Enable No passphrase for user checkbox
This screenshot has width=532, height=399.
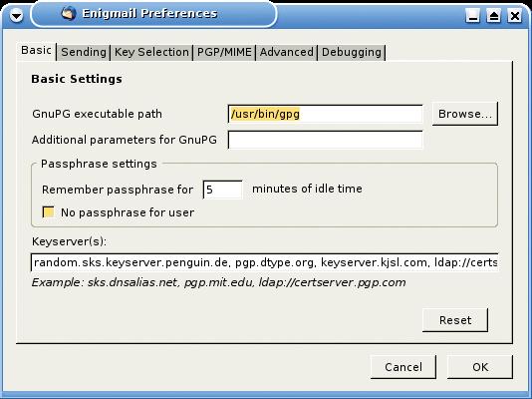coord(48,211)
